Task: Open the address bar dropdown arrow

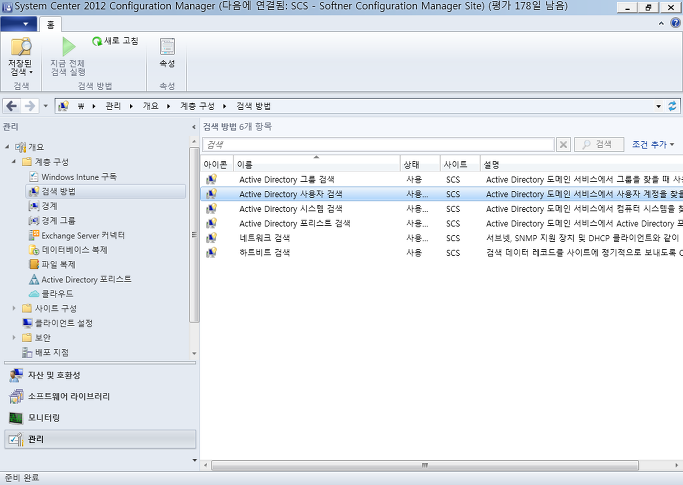Action: (659, 106)
